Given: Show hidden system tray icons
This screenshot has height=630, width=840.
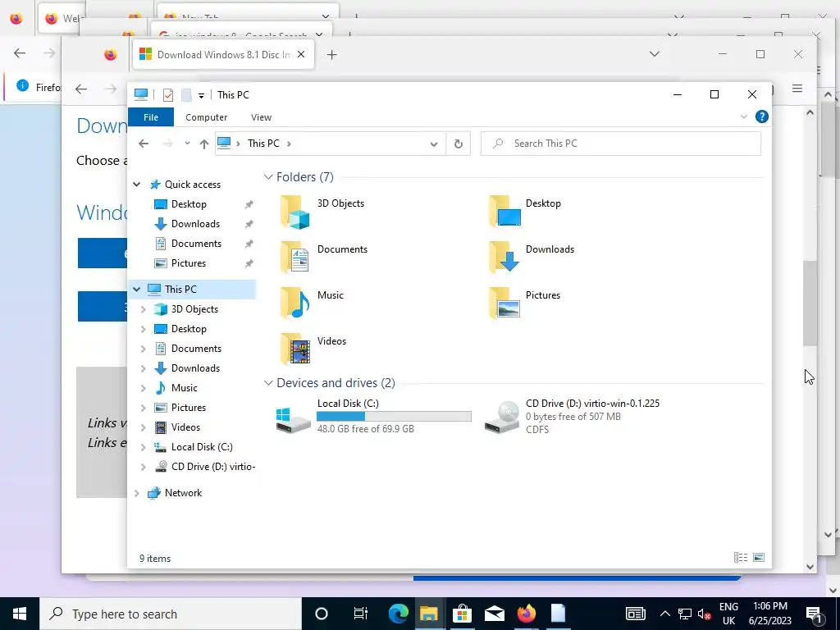Looking at the screenshot, I should tap(664, 614).
